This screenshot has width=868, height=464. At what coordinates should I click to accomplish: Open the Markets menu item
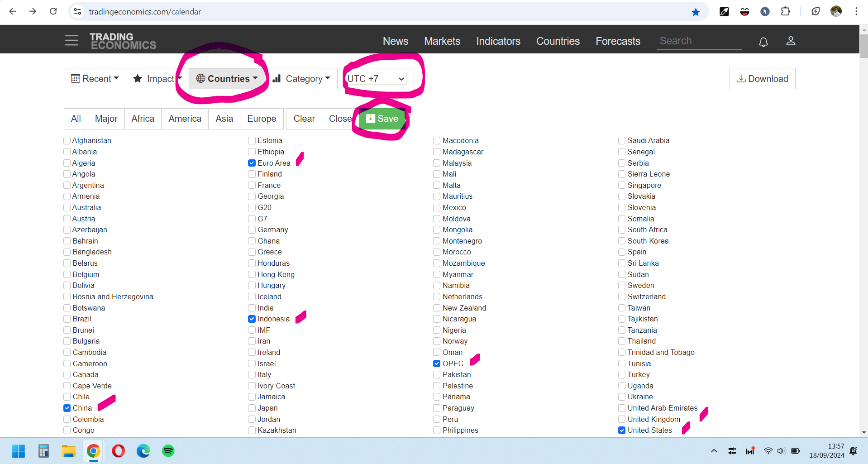[x=442, y=41]
